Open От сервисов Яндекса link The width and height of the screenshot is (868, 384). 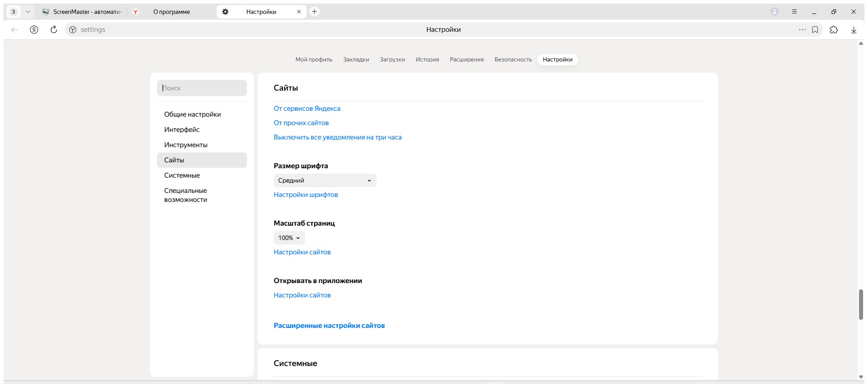click(x=307, y=109)
